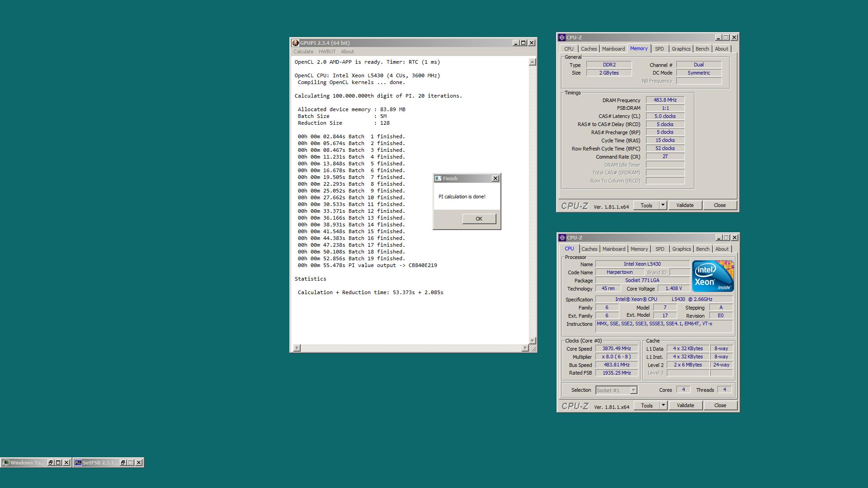
Task: Click the CPU-Z icon in Memory window title bar
Action: point(562,38)
